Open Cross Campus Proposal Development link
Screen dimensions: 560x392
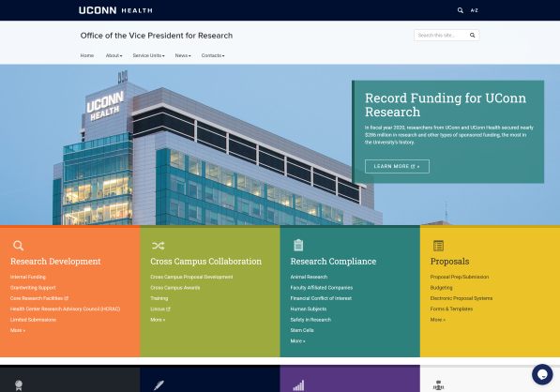[x=191, y=277]
